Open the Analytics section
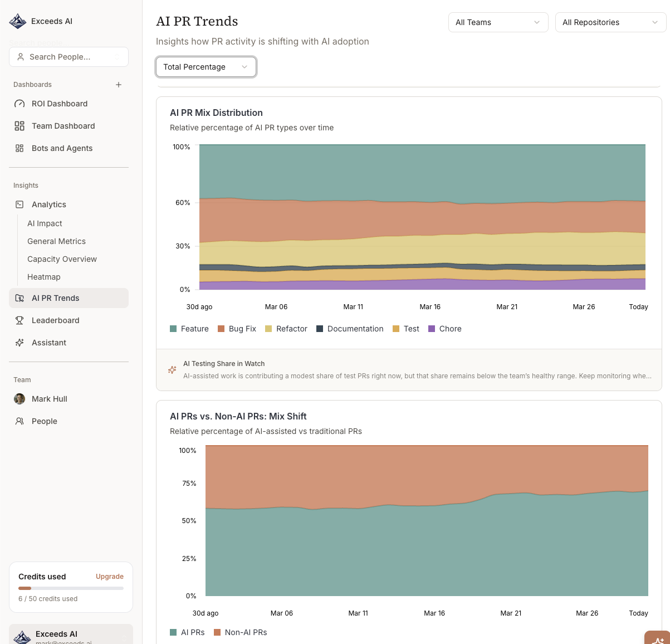 (x=69, y=204)
